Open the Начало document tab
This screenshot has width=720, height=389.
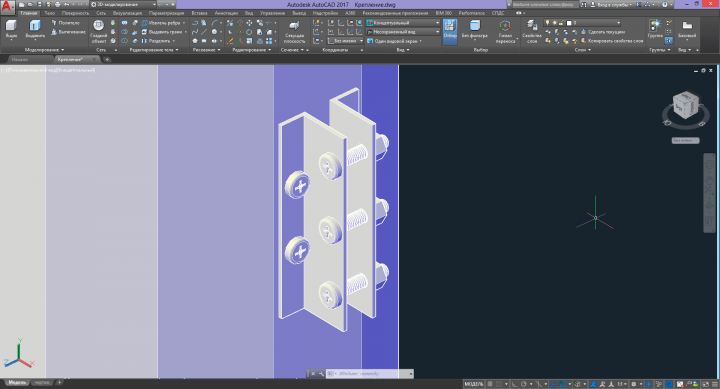(x=20, y=59)
